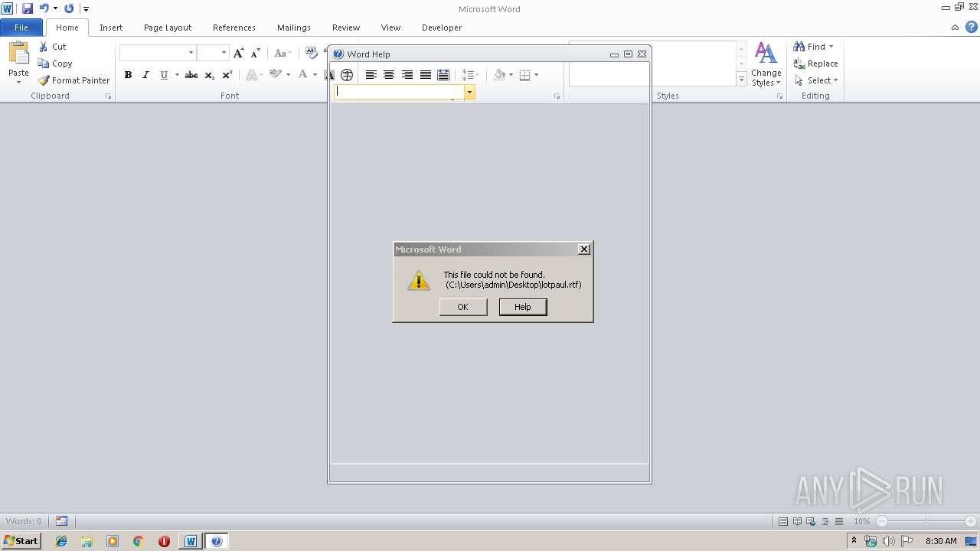Screen dimensions: 980x551
Task: Open the Line Spacing dropdown
Action: (470, 75)
